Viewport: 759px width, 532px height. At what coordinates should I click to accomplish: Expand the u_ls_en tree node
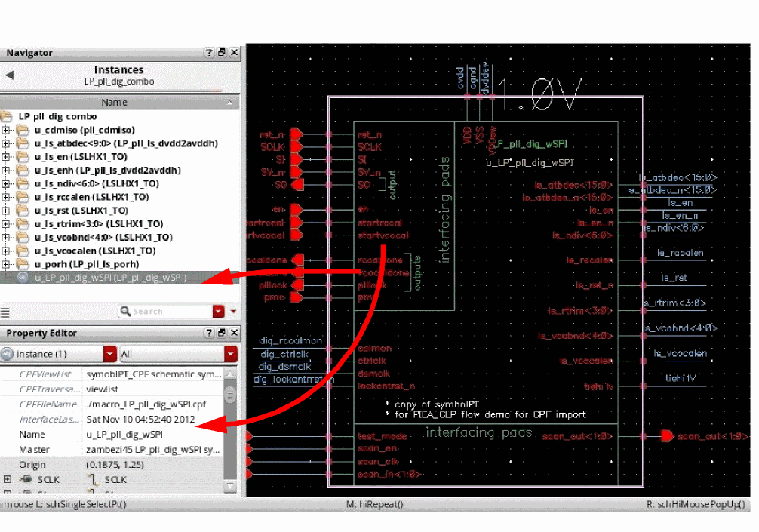5,157
